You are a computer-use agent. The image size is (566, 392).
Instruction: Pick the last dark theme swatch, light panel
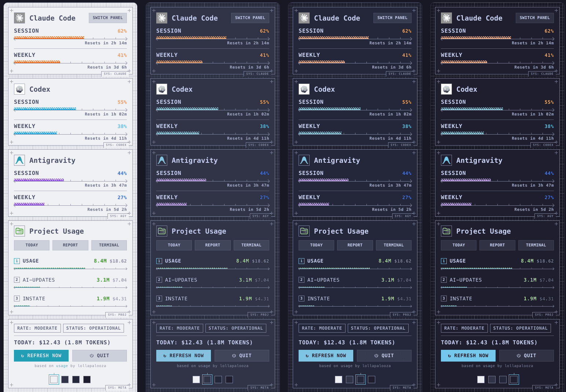point(87,380)
